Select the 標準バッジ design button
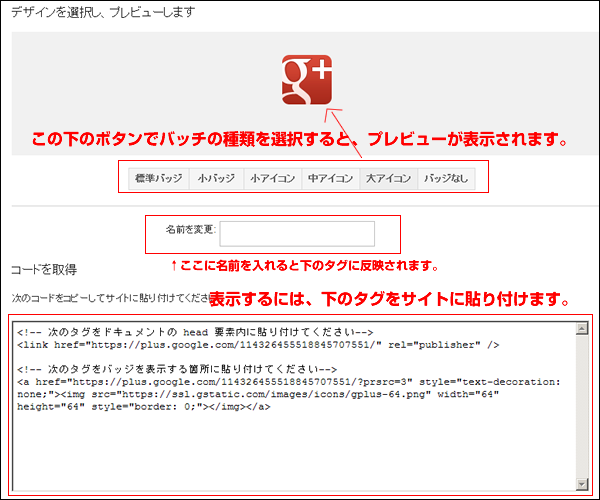600x500 pixels. [159, 179]
